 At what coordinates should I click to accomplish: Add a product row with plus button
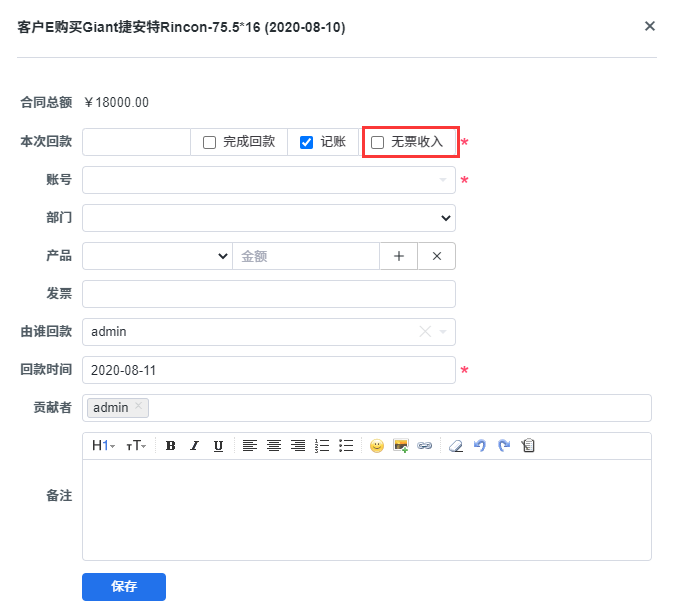pyautogui.click(x=399, y=256)
